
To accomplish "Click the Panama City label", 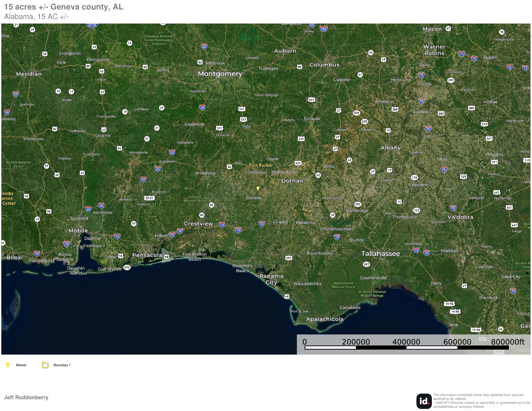I will coord(271,279).
